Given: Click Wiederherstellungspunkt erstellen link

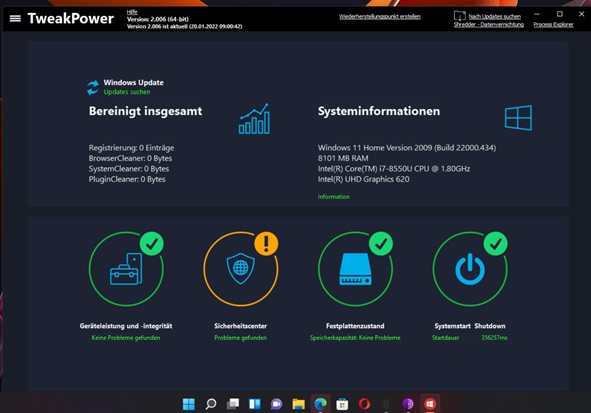Looking at the screenshot, I should coord(380,17).
